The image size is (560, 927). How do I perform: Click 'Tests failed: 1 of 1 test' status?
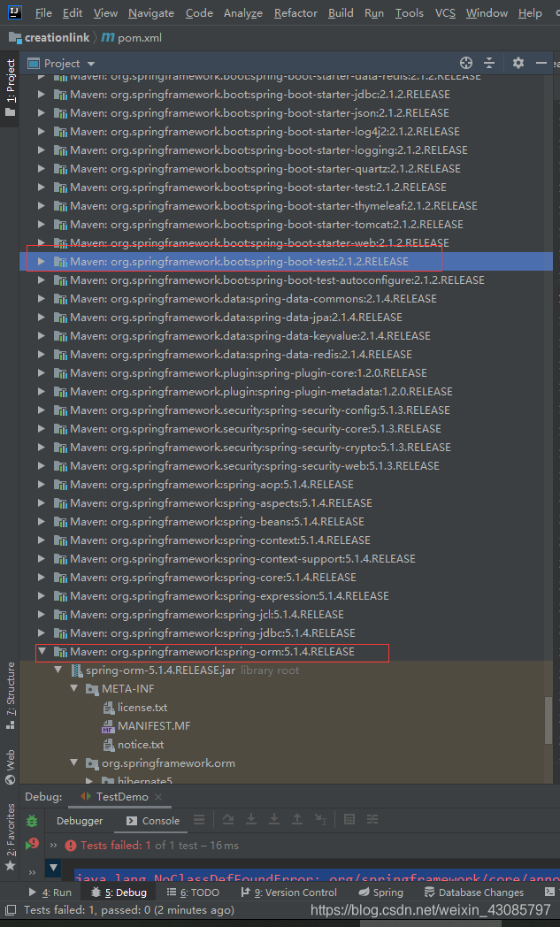point(150,846)
